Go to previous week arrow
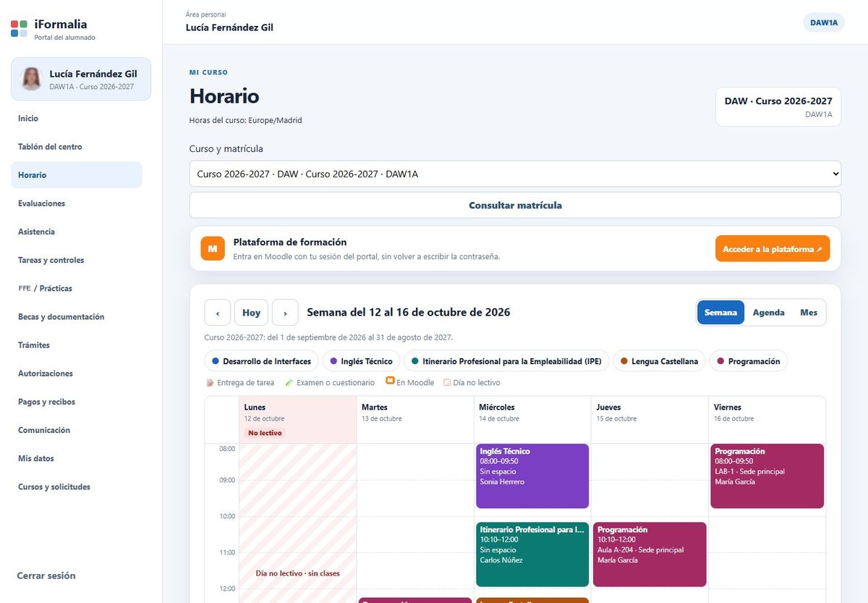This screenshot has height=603, width=868. tap(217, 313)
